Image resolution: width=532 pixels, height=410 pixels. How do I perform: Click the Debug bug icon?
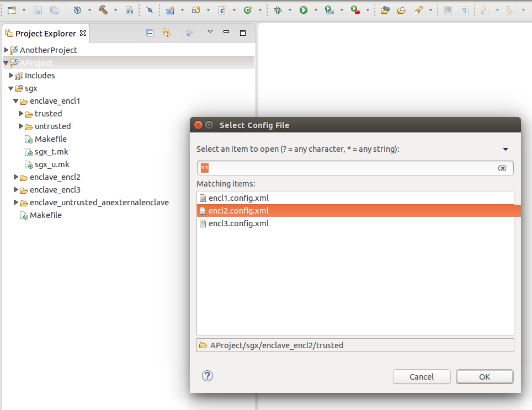tap(278, 10)
